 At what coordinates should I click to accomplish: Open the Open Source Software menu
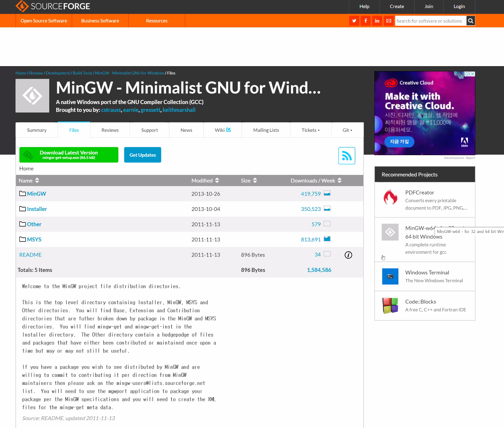pyautogui.click(x=44, y=21)
